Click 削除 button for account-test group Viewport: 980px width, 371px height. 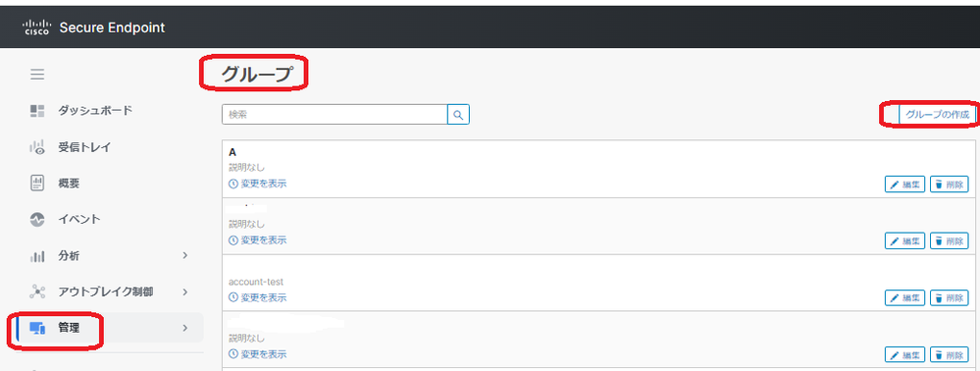click(950, 297)
